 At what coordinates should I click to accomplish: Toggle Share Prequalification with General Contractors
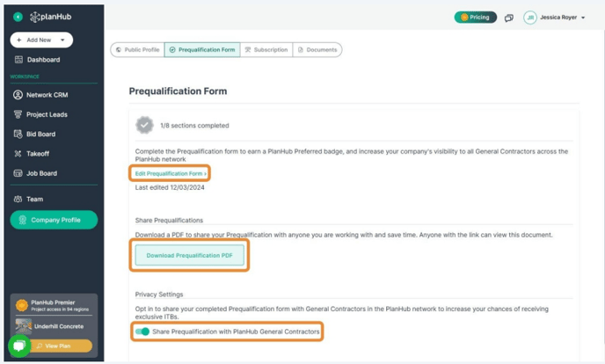coord(142,331)
